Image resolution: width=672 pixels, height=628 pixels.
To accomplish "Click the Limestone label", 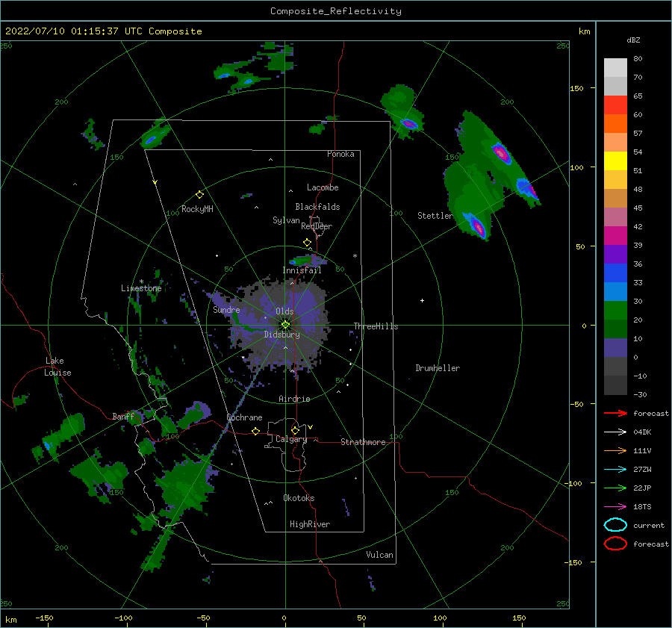I will [141, 288].
